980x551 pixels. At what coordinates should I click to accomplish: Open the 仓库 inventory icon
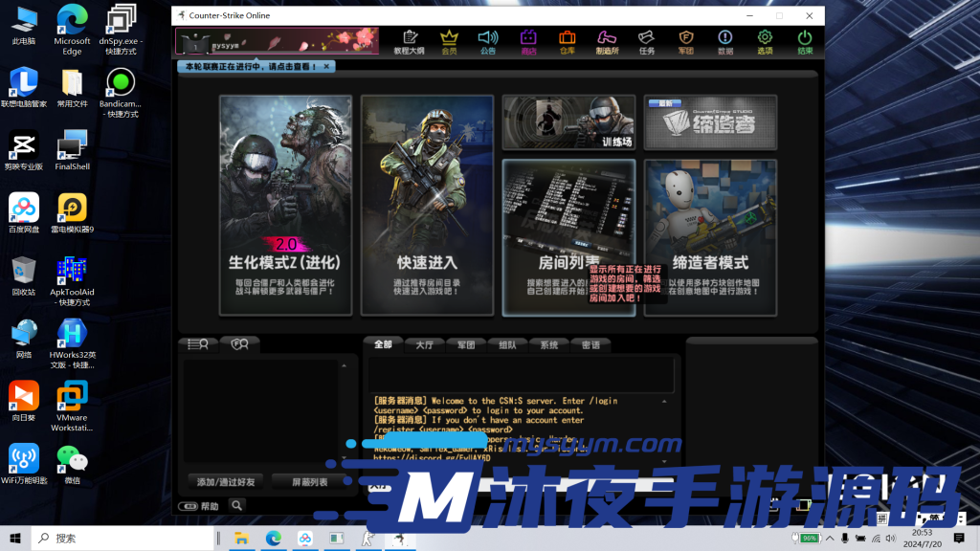coord(568,41)
